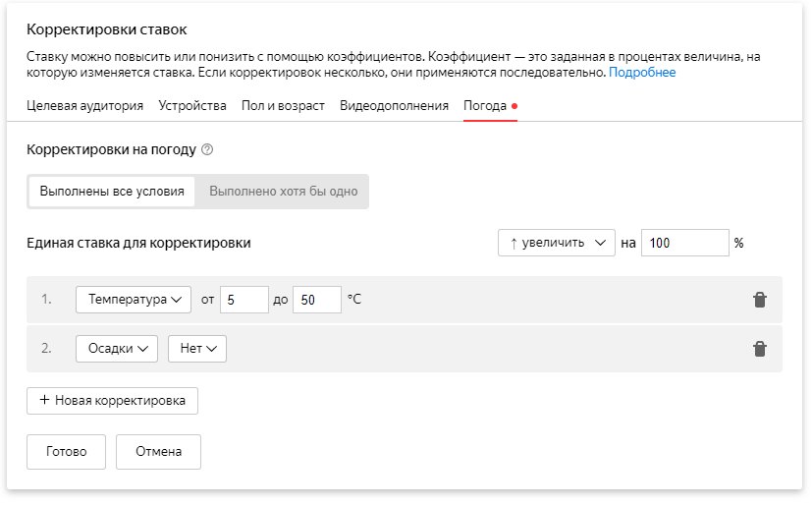812x506 pixels.
Task: Switch to the Целевая аудитория tab
Action: click(x=84, y=106)
